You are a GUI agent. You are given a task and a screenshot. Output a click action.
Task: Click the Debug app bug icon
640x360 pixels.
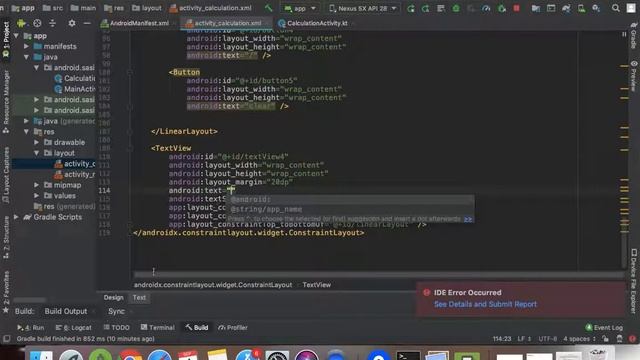tap(456, 8)
